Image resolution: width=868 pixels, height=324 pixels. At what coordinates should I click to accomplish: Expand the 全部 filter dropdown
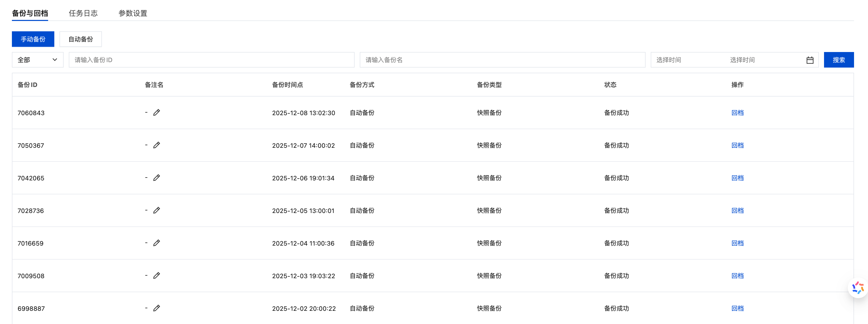click(x=38, y=60)
